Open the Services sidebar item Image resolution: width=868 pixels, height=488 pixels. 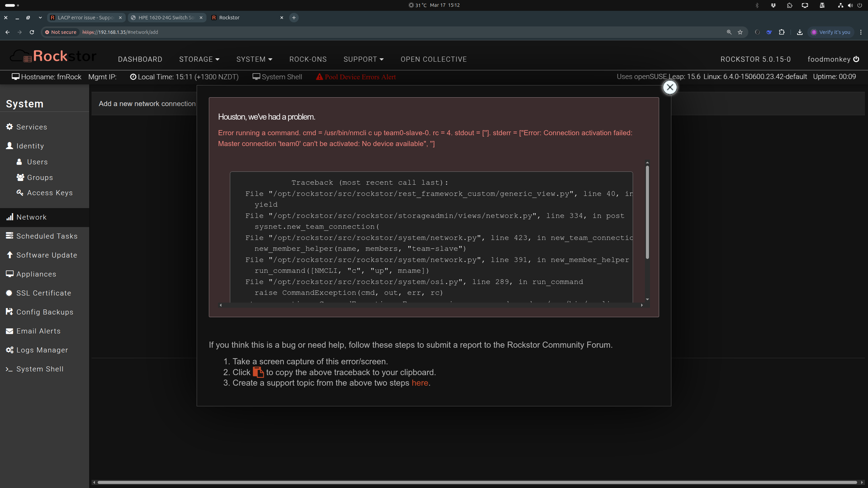[44, 127]
